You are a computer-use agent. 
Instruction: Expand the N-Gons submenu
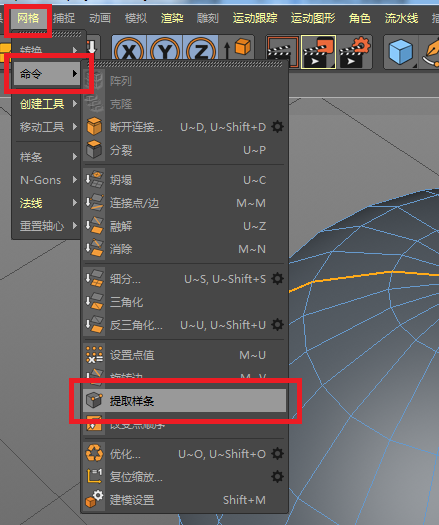click(47, 180)
